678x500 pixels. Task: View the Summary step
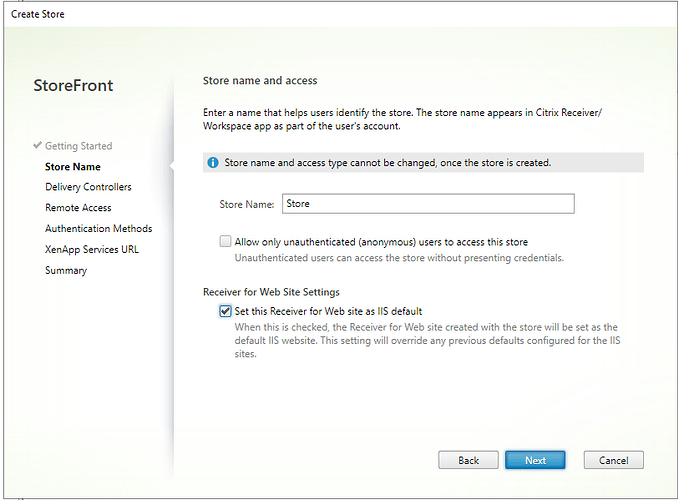pyautogui.click(x=66, y=270)
